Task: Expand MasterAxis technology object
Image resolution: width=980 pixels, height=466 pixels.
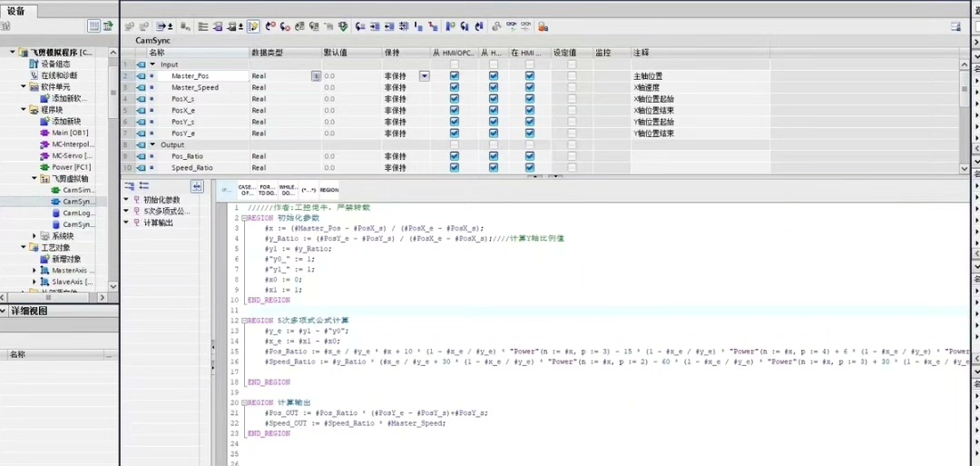Action: 34,270
